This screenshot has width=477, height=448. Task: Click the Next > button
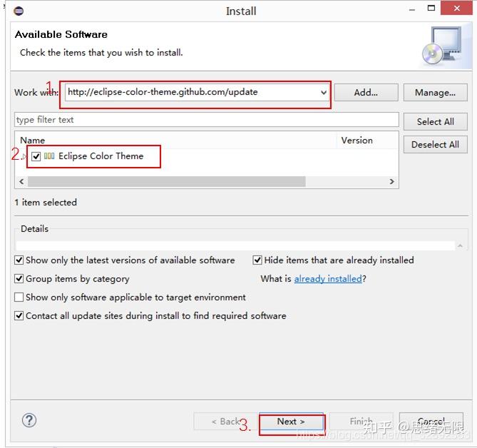tap(291, 422)
